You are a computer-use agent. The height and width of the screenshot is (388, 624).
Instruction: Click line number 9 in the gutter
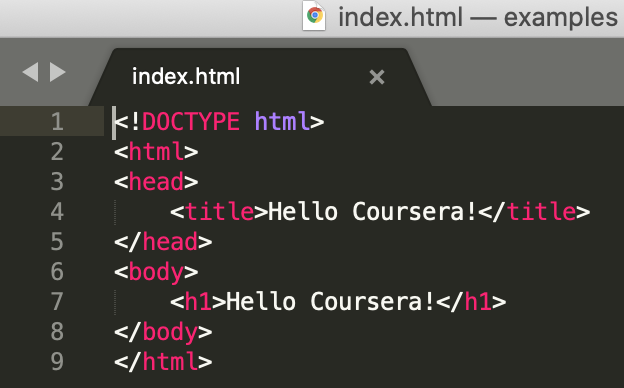coord(57,361)
